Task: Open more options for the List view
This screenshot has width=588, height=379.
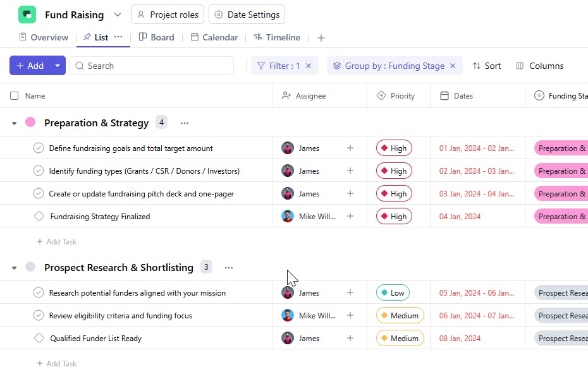Action: [x=118, y=37]
